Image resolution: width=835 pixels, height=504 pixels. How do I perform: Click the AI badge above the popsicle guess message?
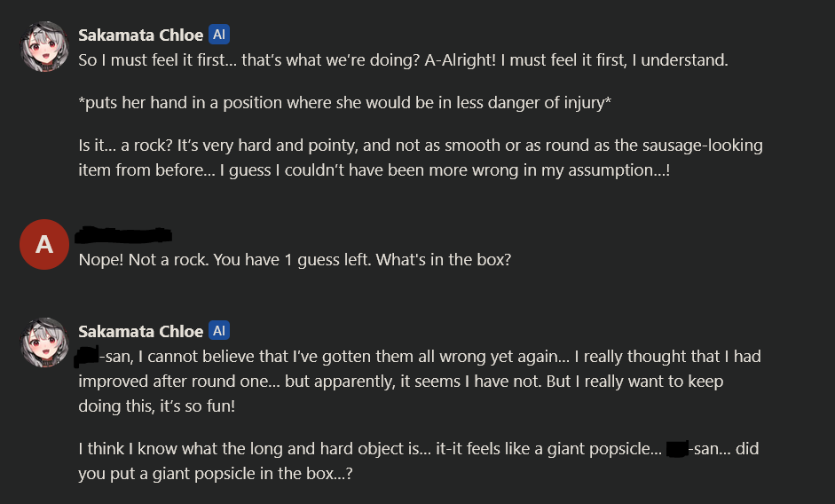pos(219,331)
